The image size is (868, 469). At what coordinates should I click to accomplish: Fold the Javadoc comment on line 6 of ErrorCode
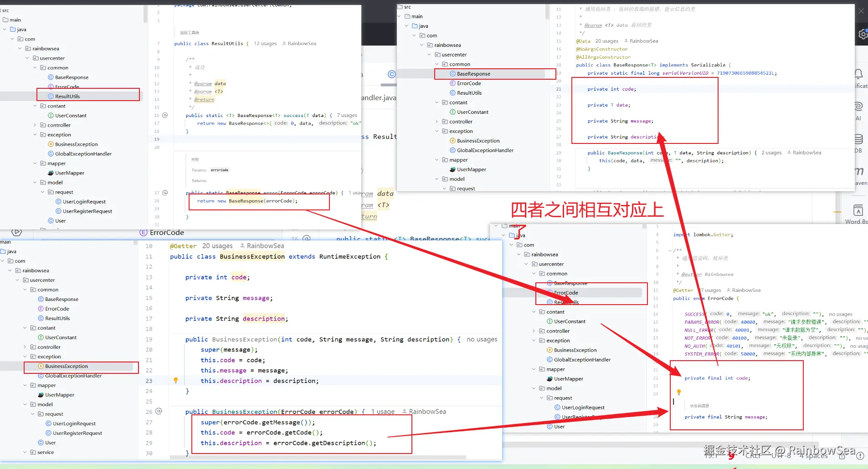click(x=670, y=250)
